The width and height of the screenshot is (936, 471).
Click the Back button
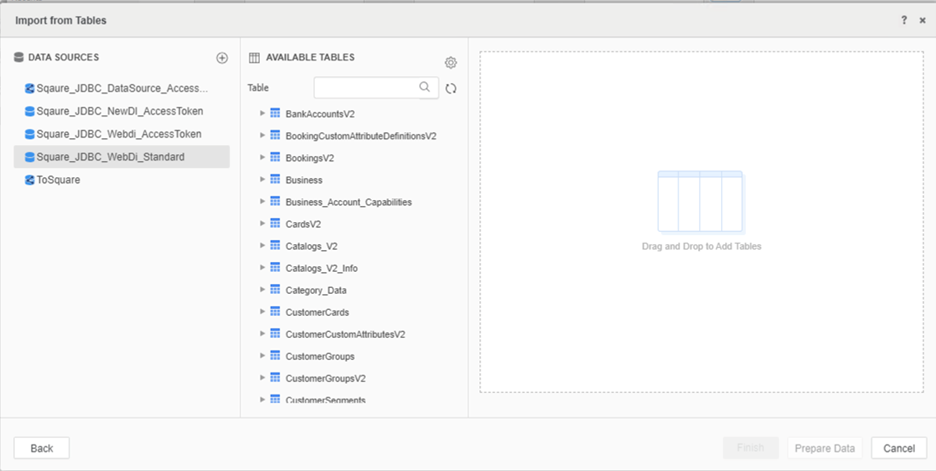tap(42, 448)
